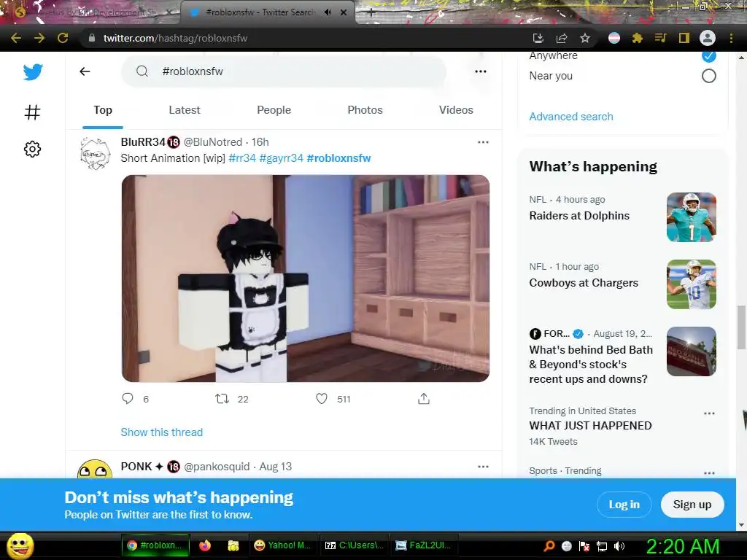Open more options on PONK tweet
This screenshot has height=560, width=747.
pyautogui.click(x=483, y=467)
